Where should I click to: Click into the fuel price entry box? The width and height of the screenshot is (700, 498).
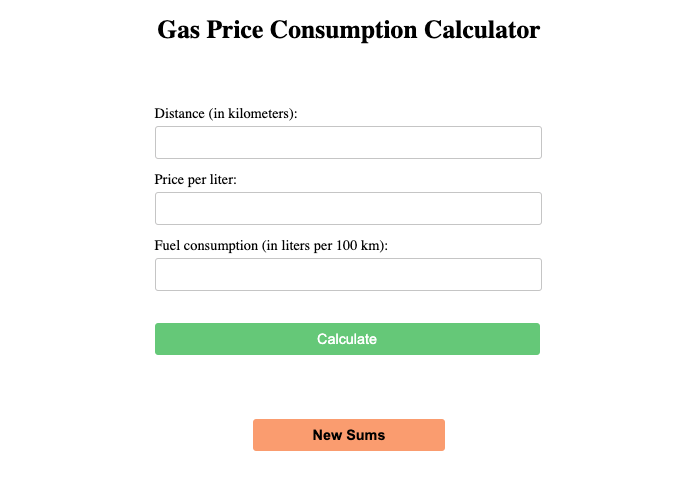pyautogui.click(x=348, y=208)
